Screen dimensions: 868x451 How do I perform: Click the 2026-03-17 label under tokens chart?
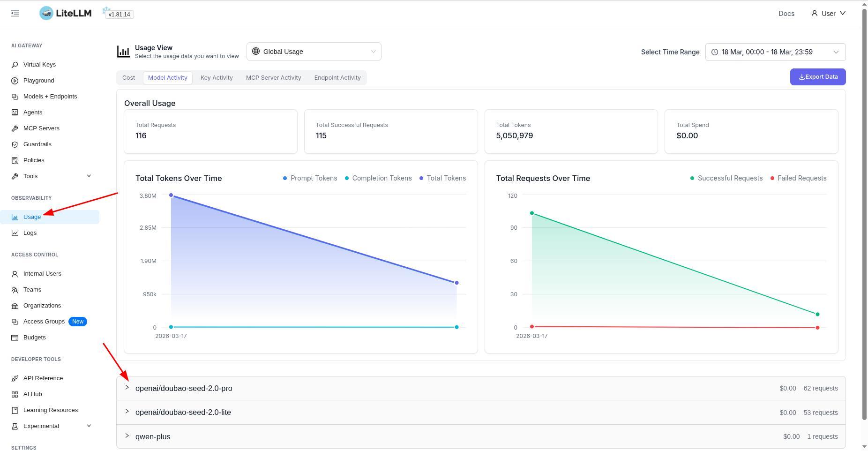tap(171, 336)
